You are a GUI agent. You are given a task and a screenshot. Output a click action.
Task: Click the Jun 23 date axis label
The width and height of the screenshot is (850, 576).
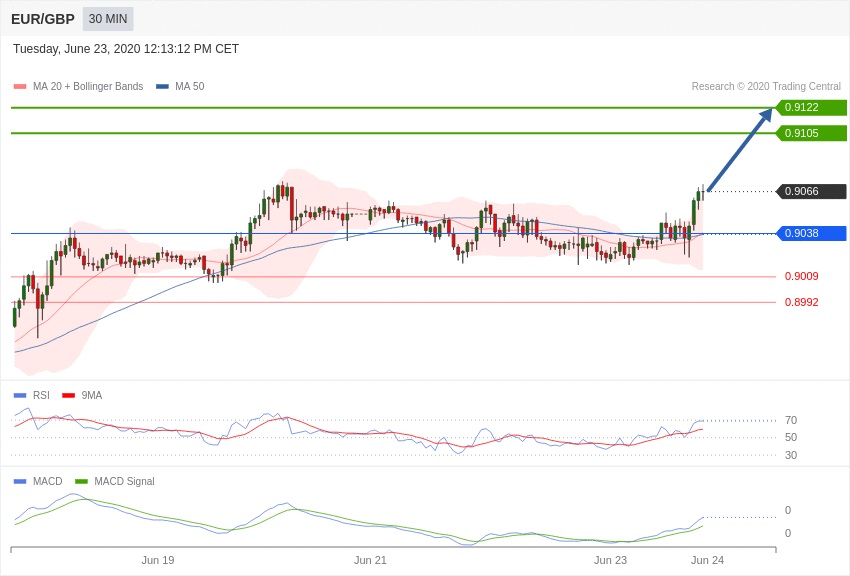(610, 560)
